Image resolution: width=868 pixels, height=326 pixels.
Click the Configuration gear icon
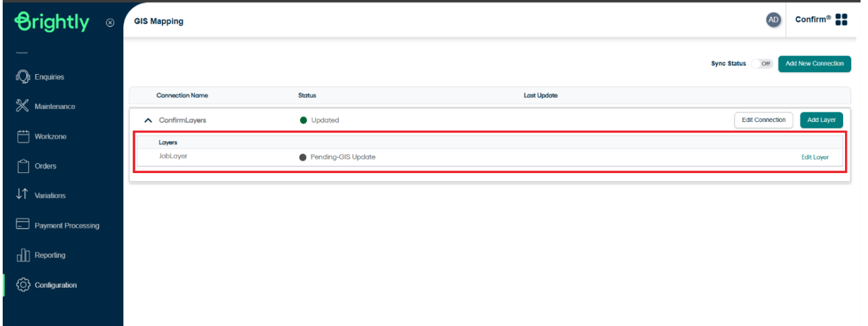[23, 285]
